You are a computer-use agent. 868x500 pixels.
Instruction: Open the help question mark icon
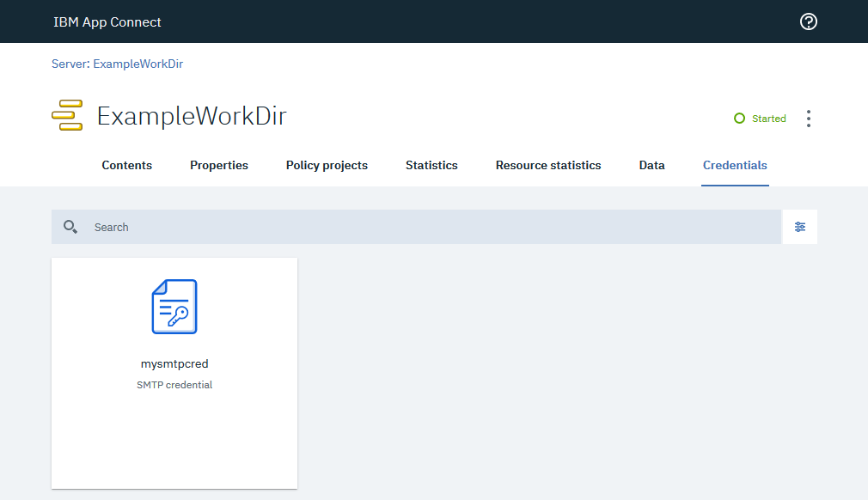click(808, 21)
